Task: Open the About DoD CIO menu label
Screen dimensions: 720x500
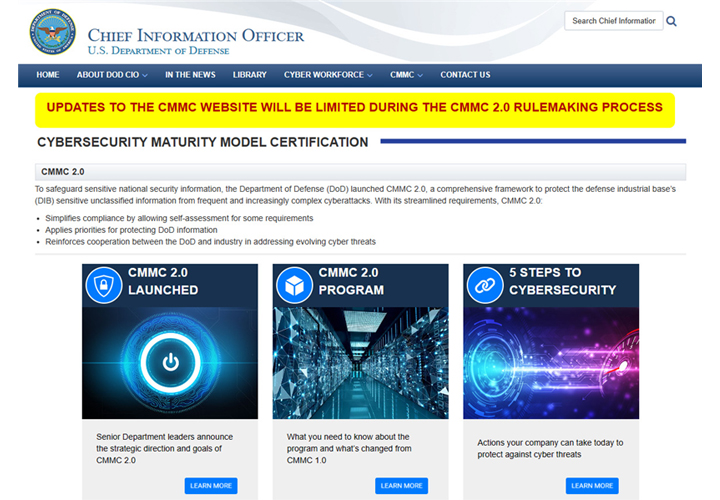Action: [x=107, y=75]
